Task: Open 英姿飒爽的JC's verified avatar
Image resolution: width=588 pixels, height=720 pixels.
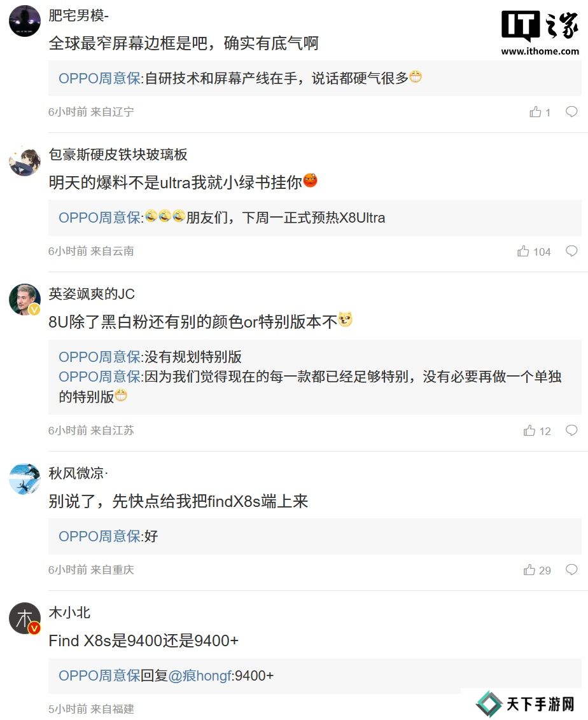Action: [25, 300]
